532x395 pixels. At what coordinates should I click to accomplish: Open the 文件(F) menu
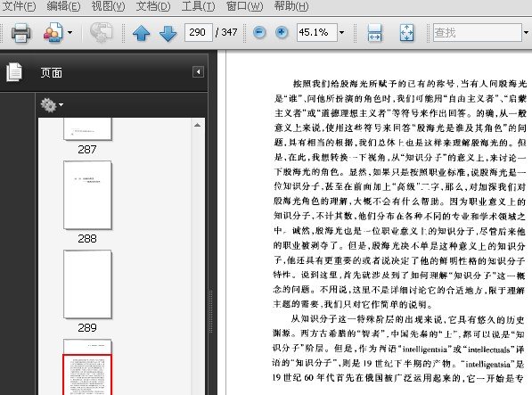pos(19,6)
